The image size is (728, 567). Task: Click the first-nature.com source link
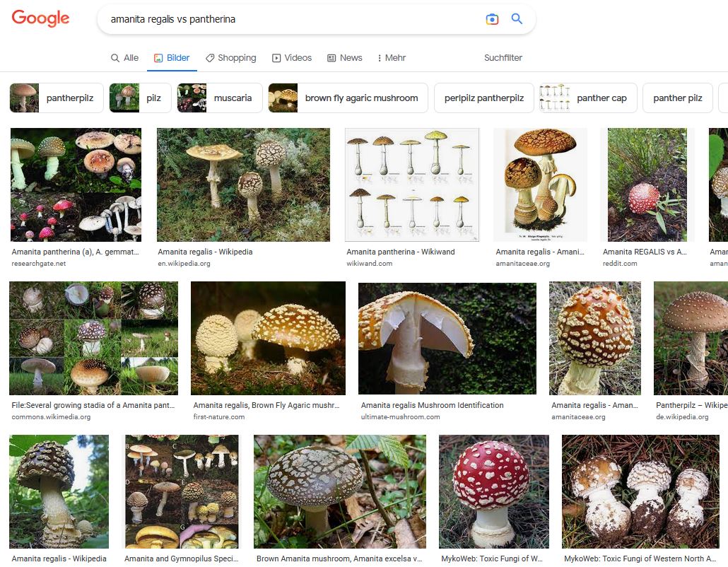(218, 417)
